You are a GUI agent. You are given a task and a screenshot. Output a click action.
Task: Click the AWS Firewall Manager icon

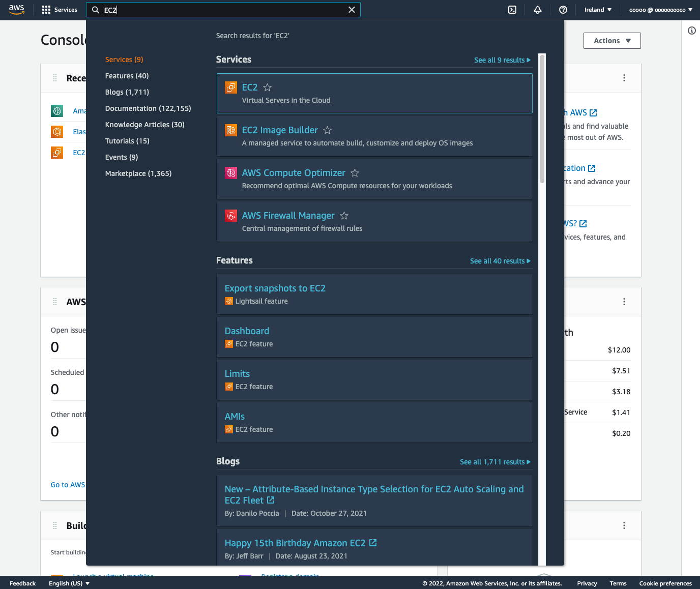click(231, 215)
